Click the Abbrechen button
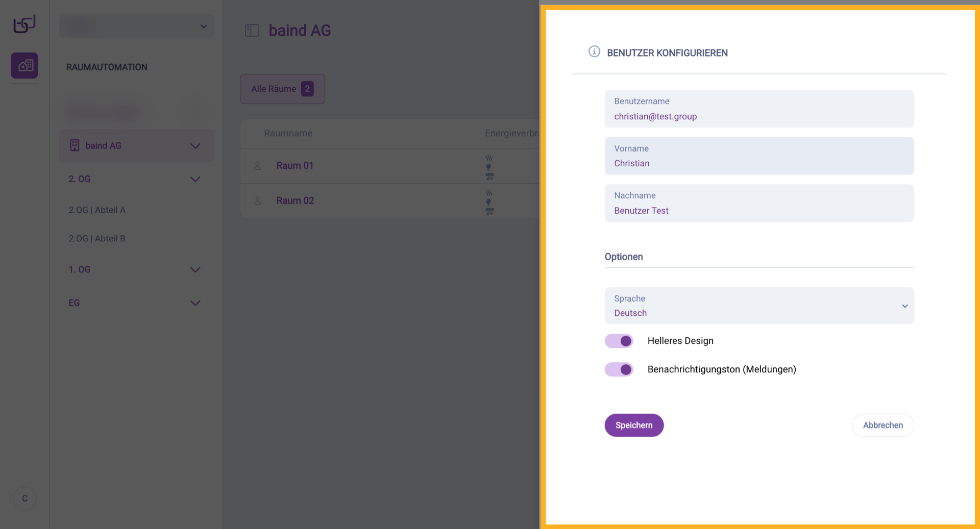Viewport: 980px width, 529px height. (883, 425)
